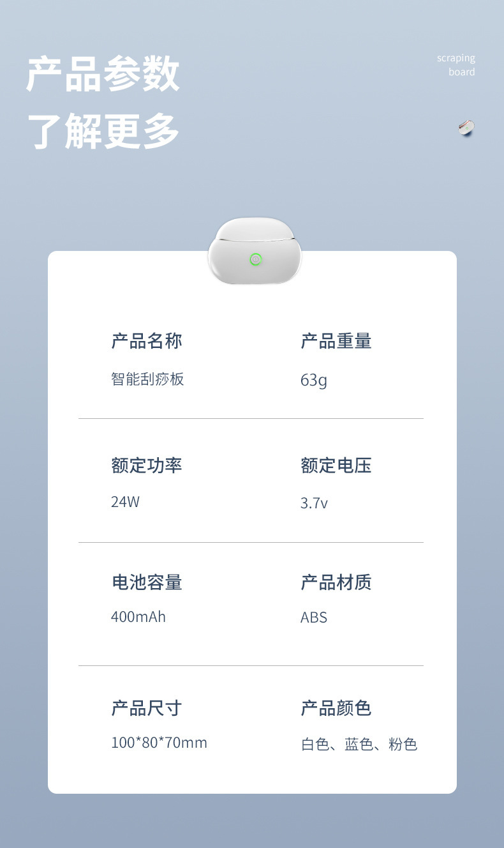The width and height of the screenshot is (504, 848).
Task: Select the 63g weight value
Action: (313, 381)
